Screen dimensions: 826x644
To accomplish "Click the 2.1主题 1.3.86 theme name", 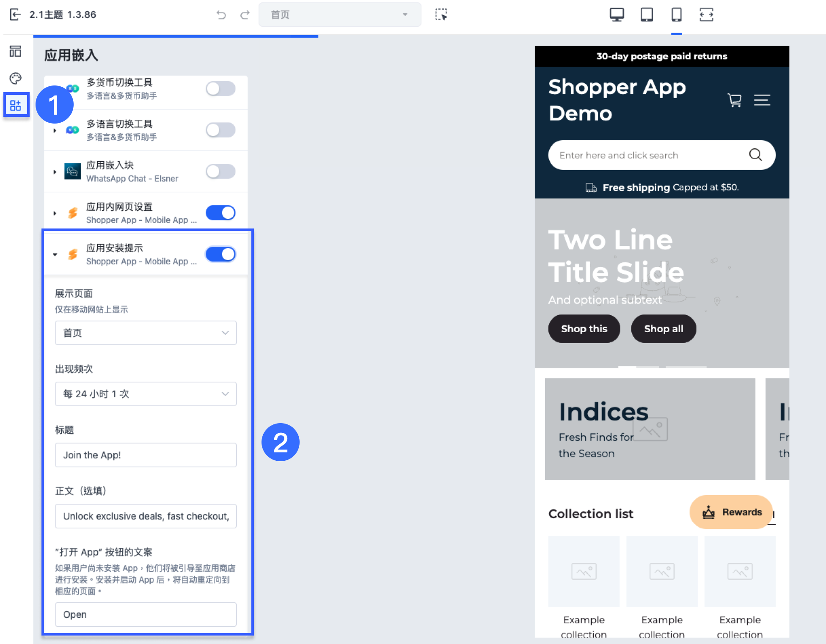I will [63, 15].
